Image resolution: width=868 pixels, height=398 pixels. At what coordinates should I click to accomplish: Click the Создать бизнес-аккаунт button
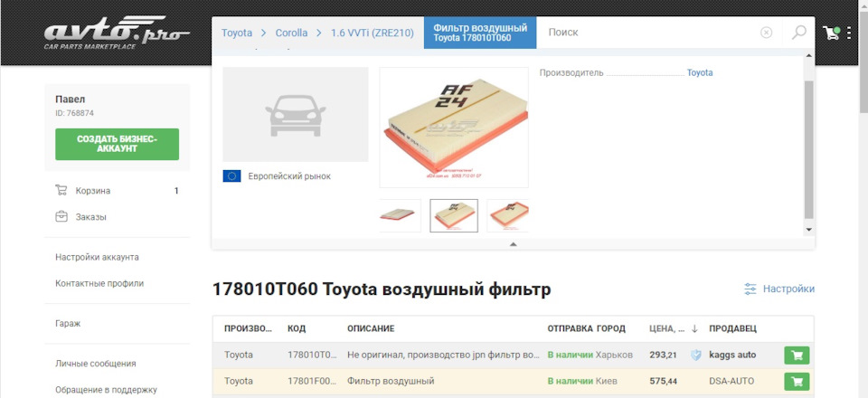pyautogui.click(x=117, y=144)
